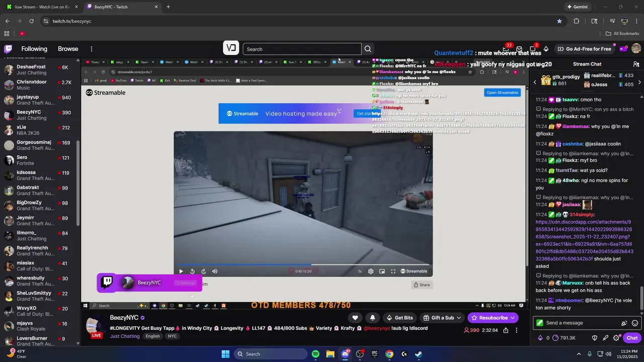644x362 pixels.
Task: Click the bookmark star in address bar
Action: pos(559,21)
